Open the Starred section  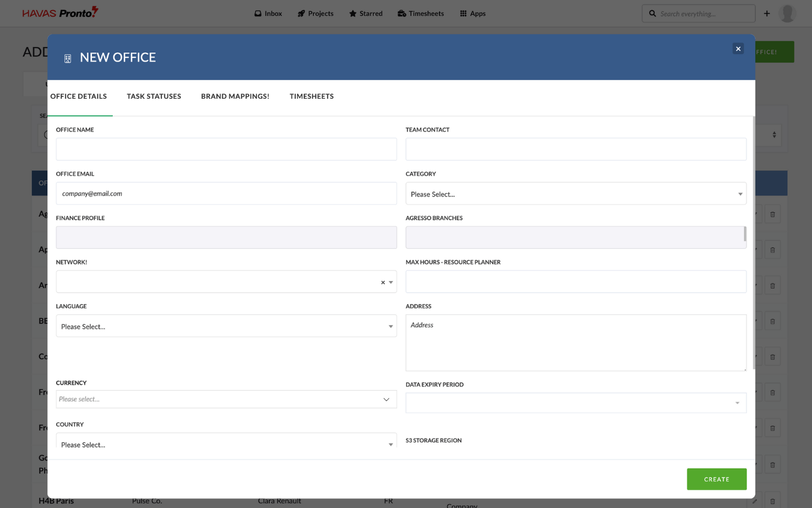point(365,14)
